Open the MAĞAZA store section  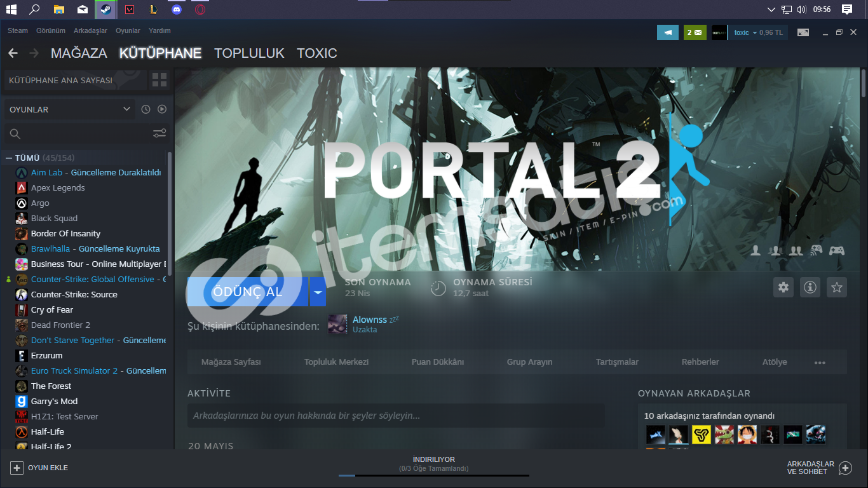click(x=79, y=53)
